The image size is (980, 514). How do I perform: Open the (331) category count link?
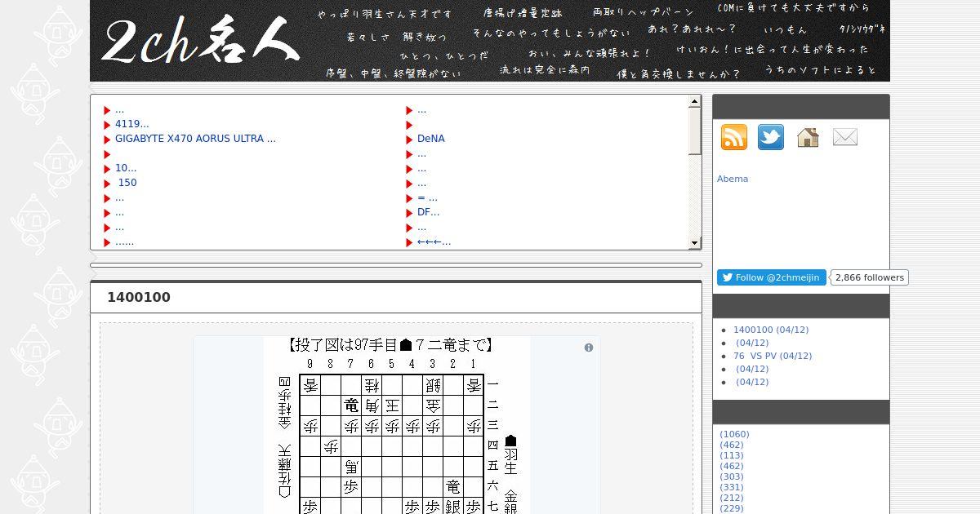(x=732, y=487)
